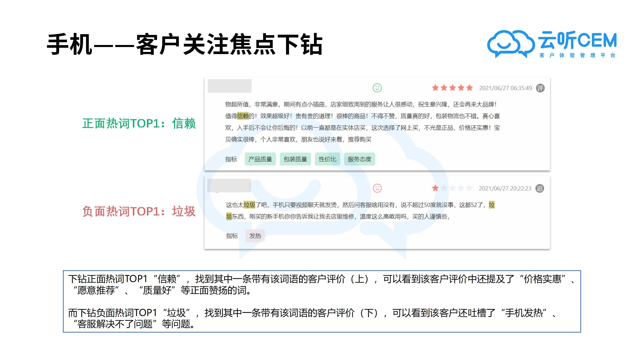
Task: Expand the 包装质量 indicator tag
Action: [x=296, y=159]
